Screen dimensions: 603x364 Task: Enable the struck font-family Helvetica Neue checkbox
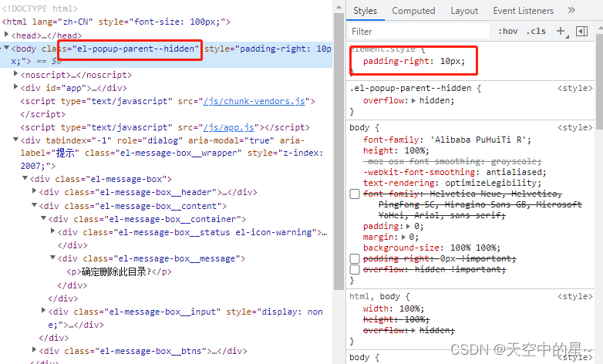(355, 194)
